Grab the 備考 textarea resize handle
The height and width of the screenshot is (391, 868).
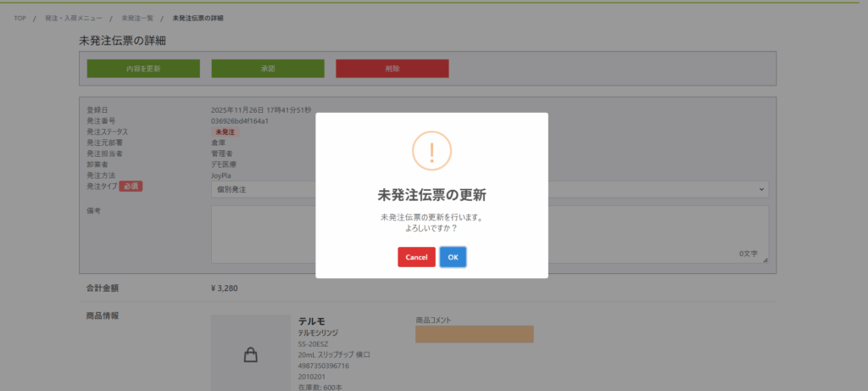(765, 260)
